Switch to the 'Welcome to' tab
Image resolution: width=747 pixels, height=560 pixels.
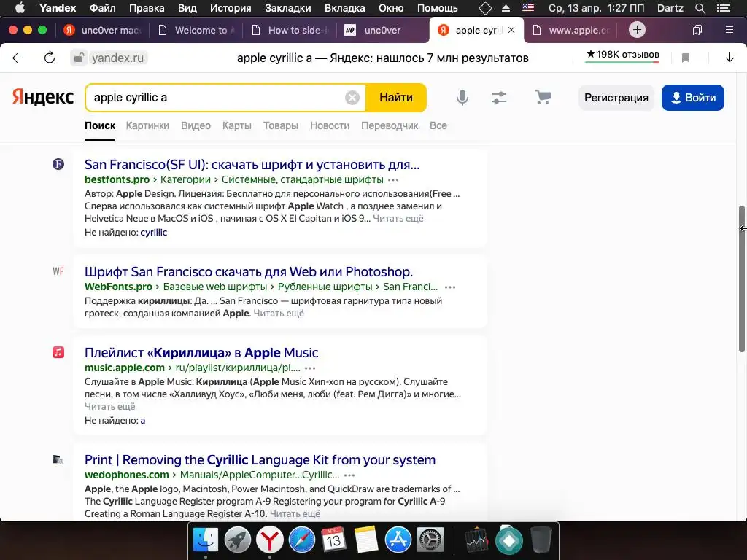click(x=196, y=30)
